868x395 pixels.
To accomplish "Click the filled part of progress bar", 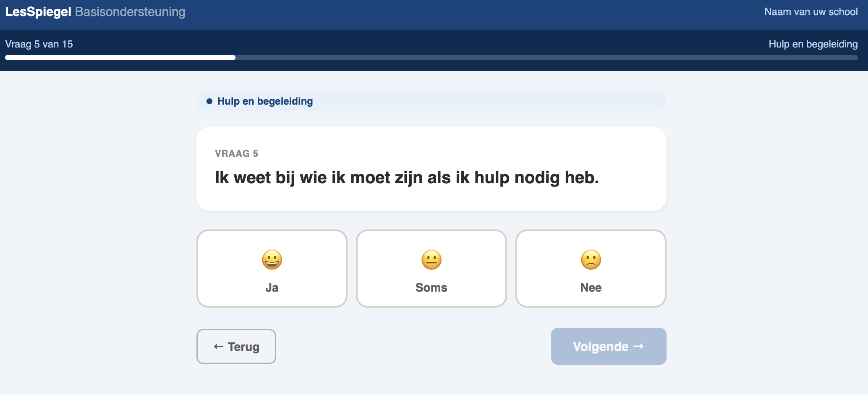I will (x=120, y=58).
